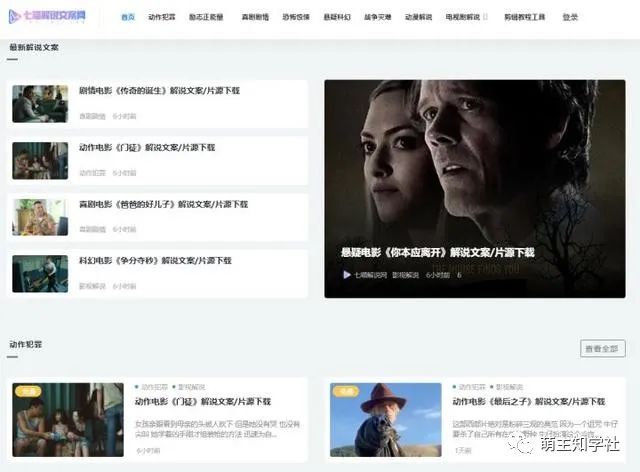The width and height of the screenshot is (640, 472).
Task: Click 动作犯罪 tag on 《最后之子》 card
Action: [472, 387]
